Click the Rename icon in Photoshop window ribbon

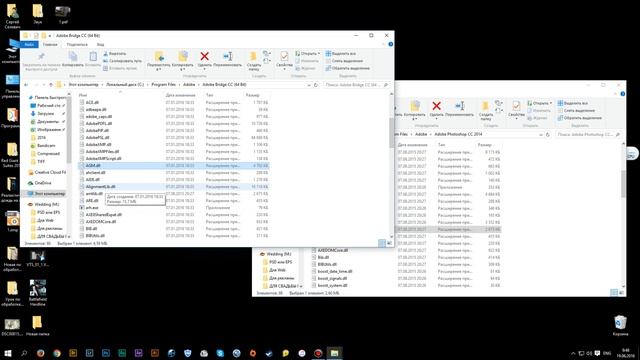coord(460,106)
